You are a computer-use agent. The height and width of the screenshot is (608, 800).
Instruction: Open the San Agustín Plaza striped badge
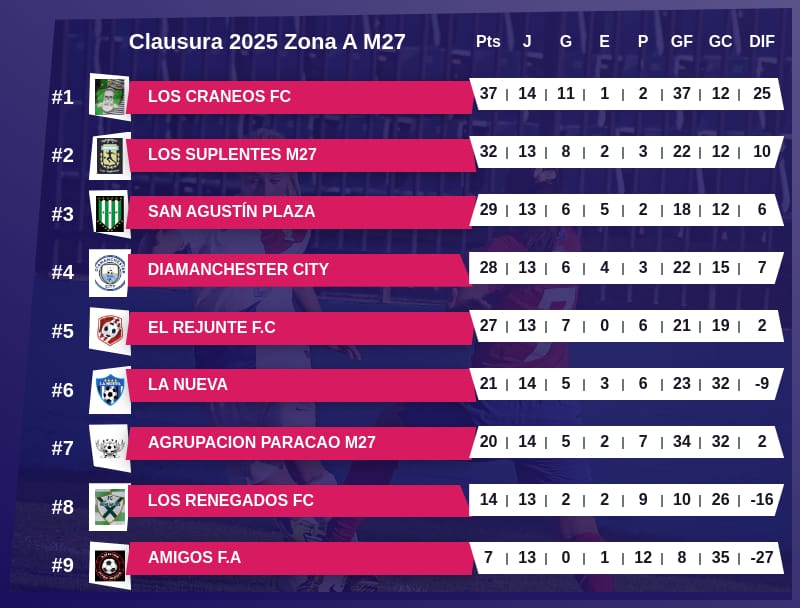[x=110, y=213]
